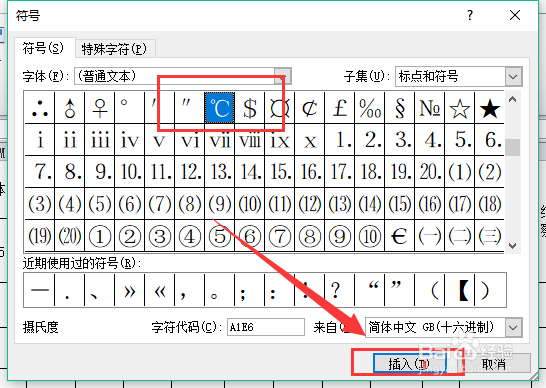The image size is (546, 388).
Task: Click symbol grid scrollbar up arrow
Action: (512, 100)
